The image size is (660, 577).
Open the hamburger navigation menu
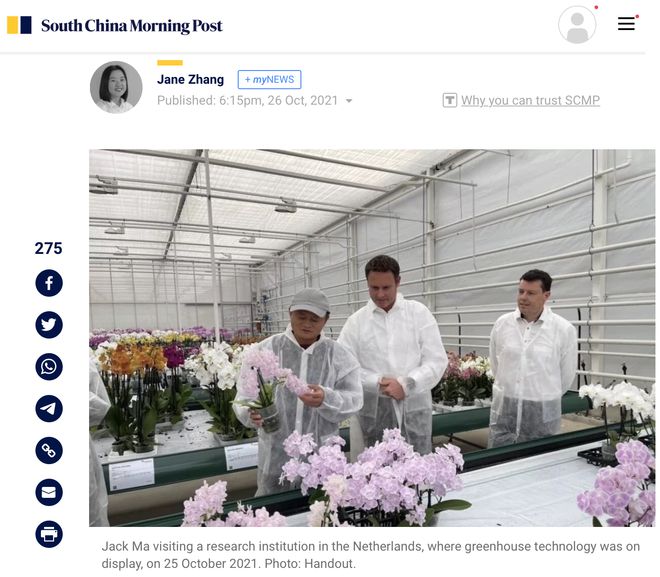626,24
